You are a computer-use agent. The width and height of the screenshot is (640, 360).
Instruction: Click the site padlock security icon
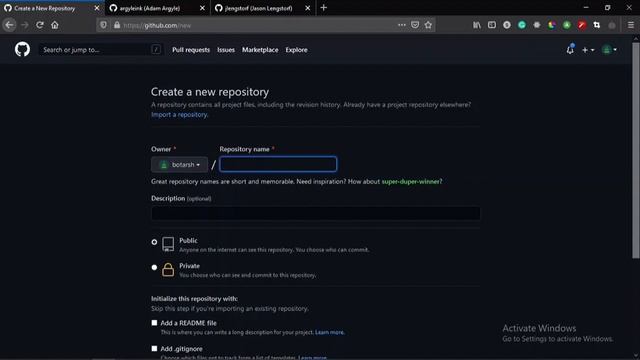(117, 25)
